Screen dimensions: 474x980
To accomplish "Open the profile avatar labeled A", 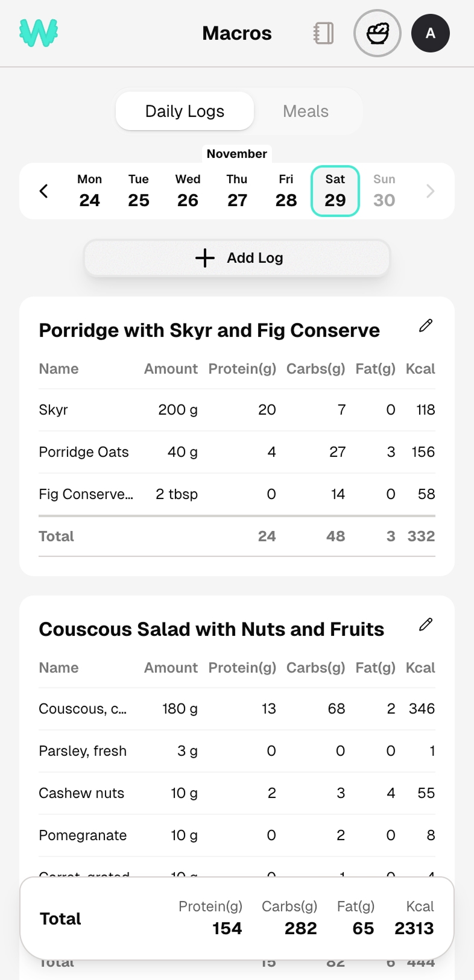I will 431,33.
